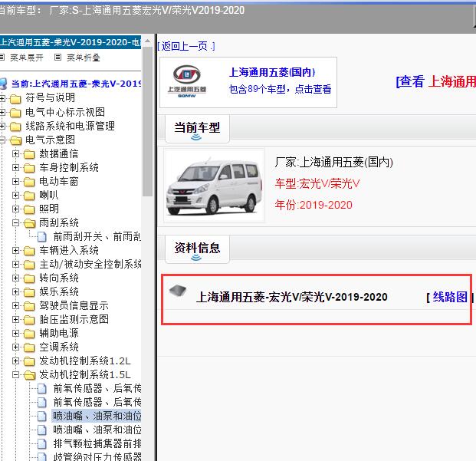Viewport: 476px width, 461px height.
Task: Click the document icon of 排气颗粒捕集器前排
Action: [x=42, y=443]
